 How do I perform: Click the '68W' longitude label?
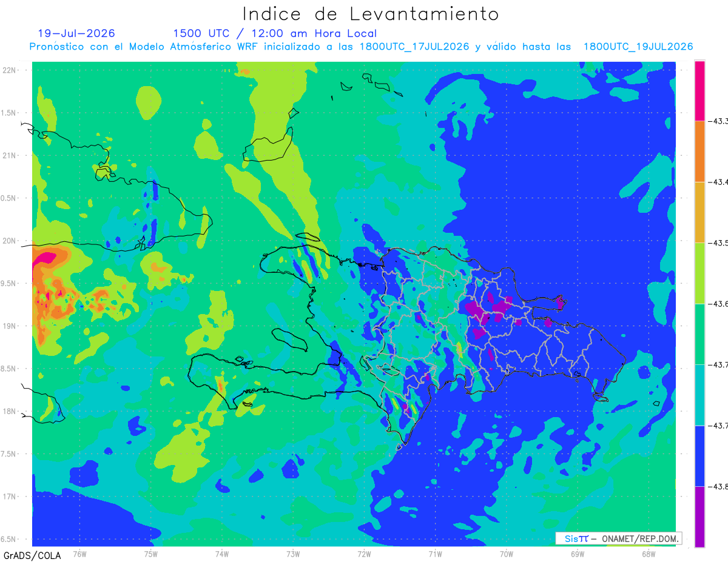coord(649,554)
